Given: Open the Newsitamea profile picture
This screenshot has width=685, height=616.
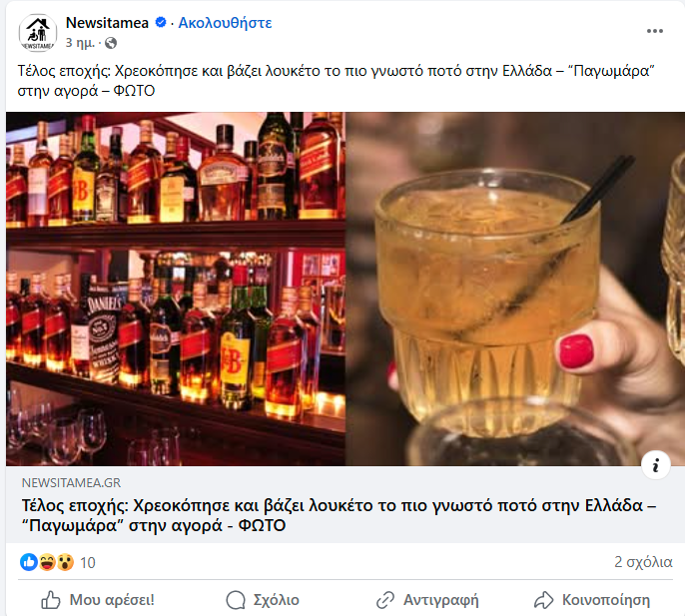Looking at the screenshot, I should pos(38,33).
